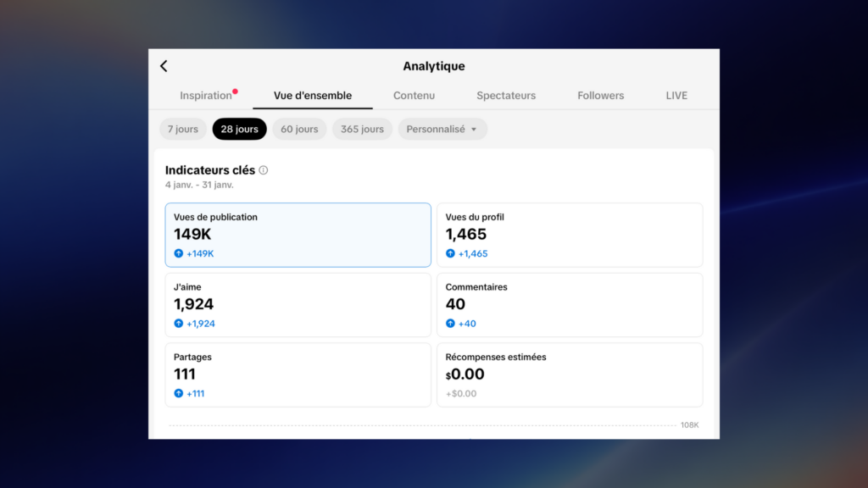Click the blue up arrow under Vues de publication
Screen dimensions: 868x488
(179, 253)
